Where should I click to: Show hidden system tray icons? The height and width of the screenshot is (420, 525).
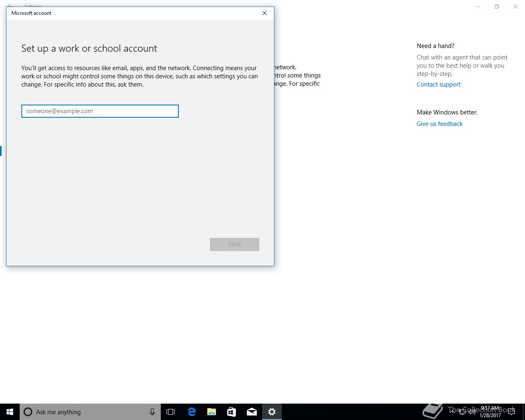click(x=452, y=411)
